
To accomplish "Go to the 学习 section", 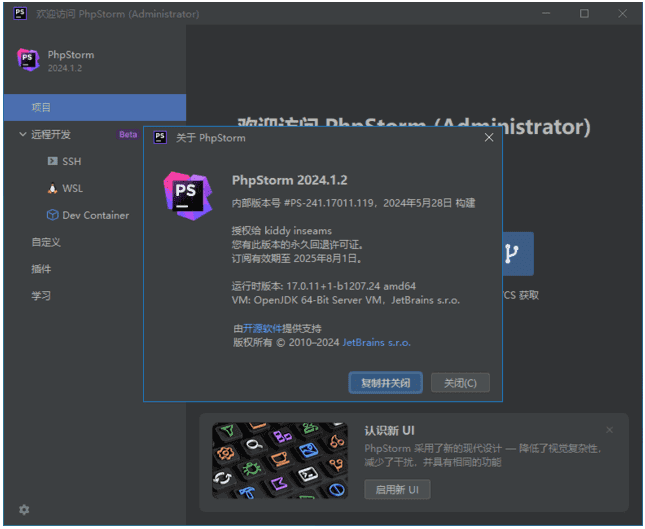I will (41, 296).
